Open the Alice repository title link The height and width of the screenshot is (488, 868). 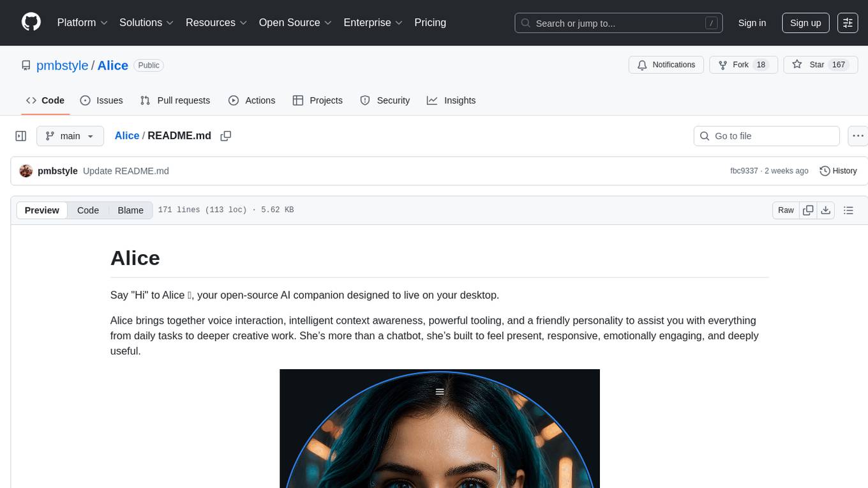[x=113, y=65]
